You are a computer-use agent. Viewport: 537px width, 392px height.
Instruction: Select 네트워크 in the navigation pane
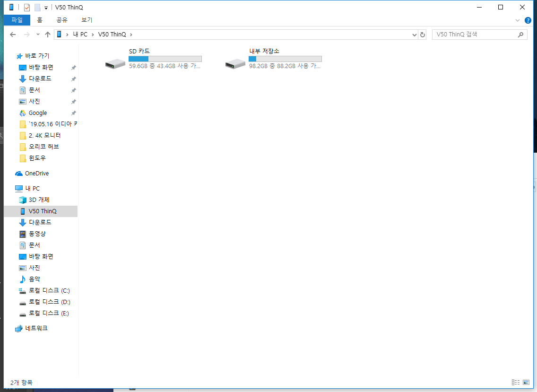pos(36,328)
